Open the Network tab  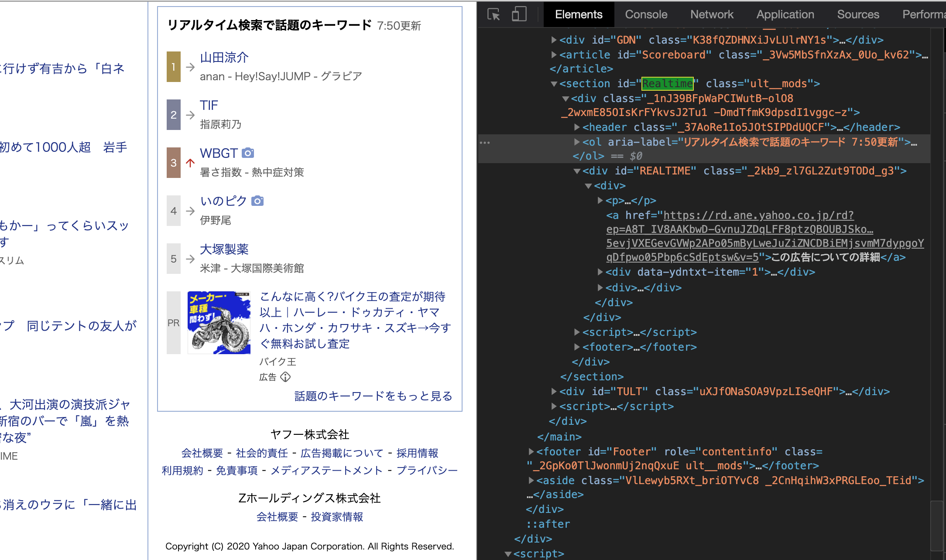pyautogui.click(x=712, y=14)
